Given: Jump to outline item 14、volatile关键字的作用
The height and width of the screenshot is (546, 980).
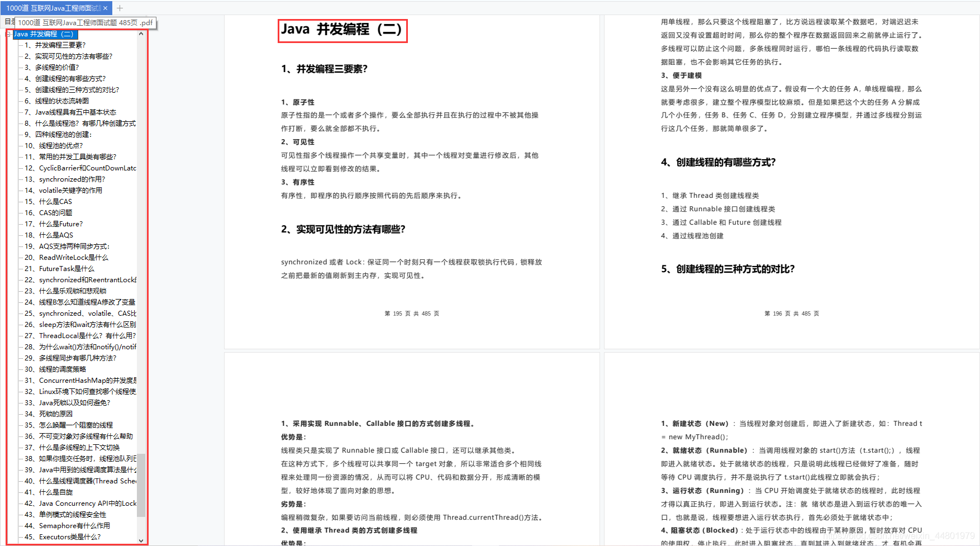Looking at the screenshot, I should (63, 191).
